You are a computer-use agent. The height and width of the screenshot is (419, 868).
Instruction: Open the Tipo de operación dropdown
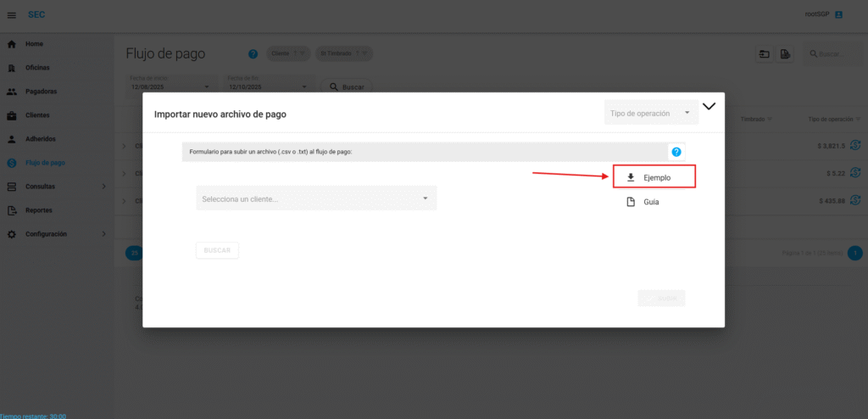pos(651,113)
